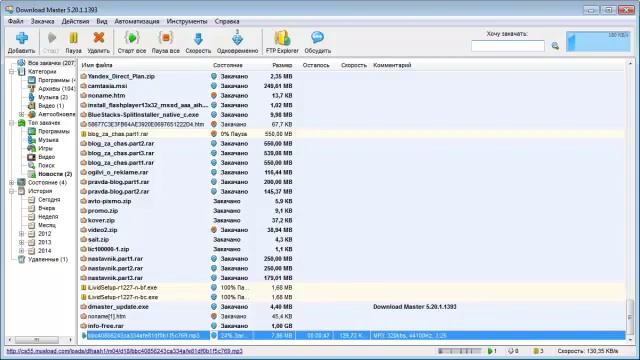
Task: Select the Новости (2) sidebar item
Action: (55, 174)
